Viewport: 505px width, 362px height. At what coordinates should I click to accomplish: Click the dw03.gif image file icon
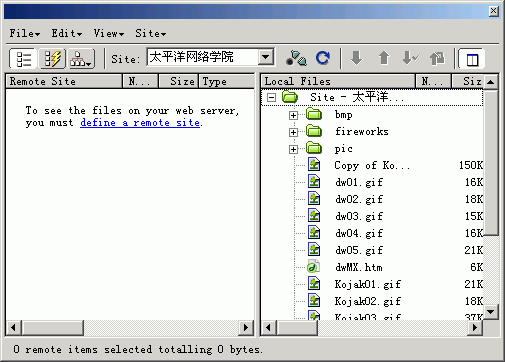(x=314, y=216)
